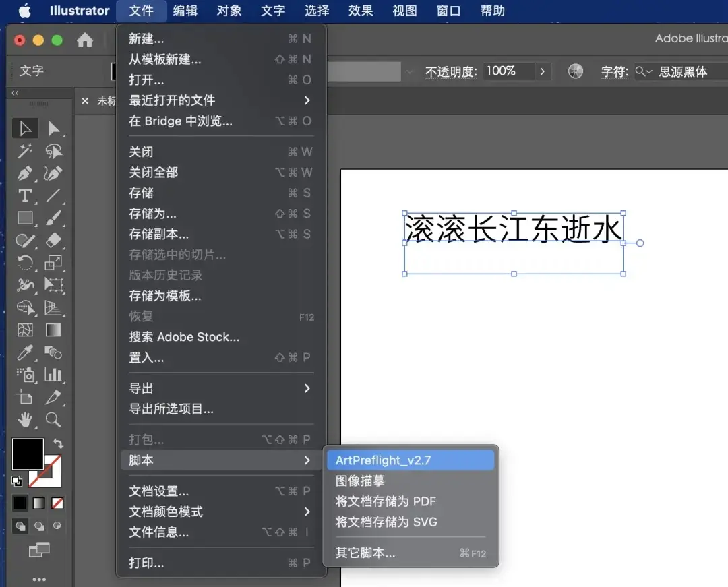
Task: Choose 将文档存储为 PDF script
Action: (386, 501)
